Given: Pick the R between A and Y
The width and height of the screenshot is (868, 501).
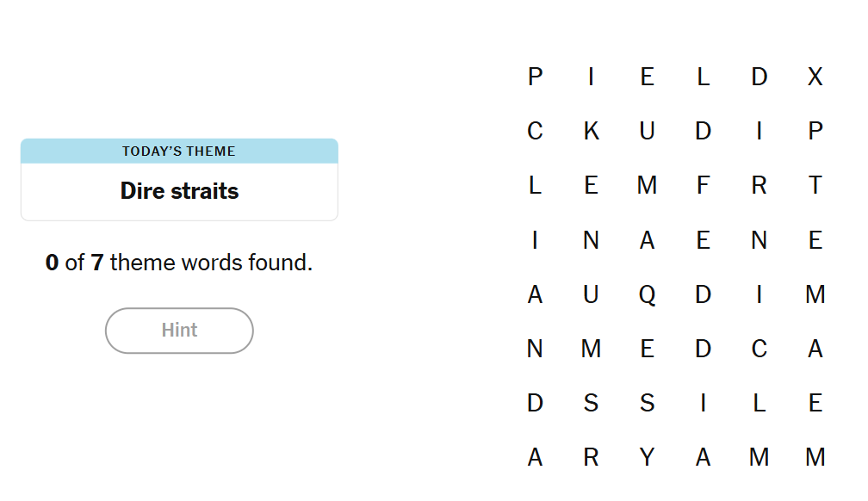Looking at the screenshot, I should [x=591, y=457].
